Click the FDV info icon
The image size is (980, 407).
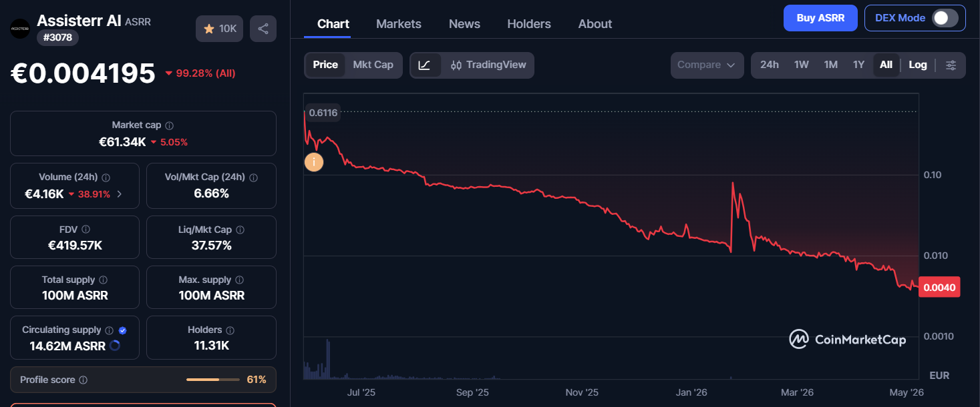click(x=86, y=230)
